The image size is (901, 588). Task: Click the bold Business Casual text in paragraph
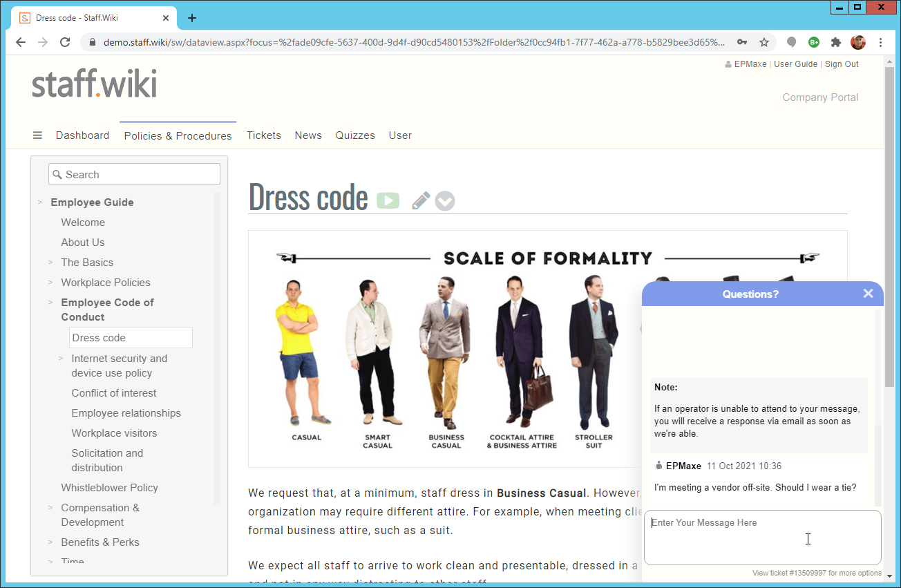(542, 493)
